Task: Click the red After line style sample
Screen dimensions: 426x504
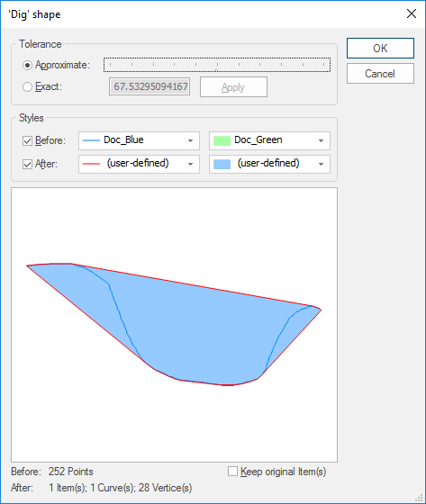Action: point(91,164)
